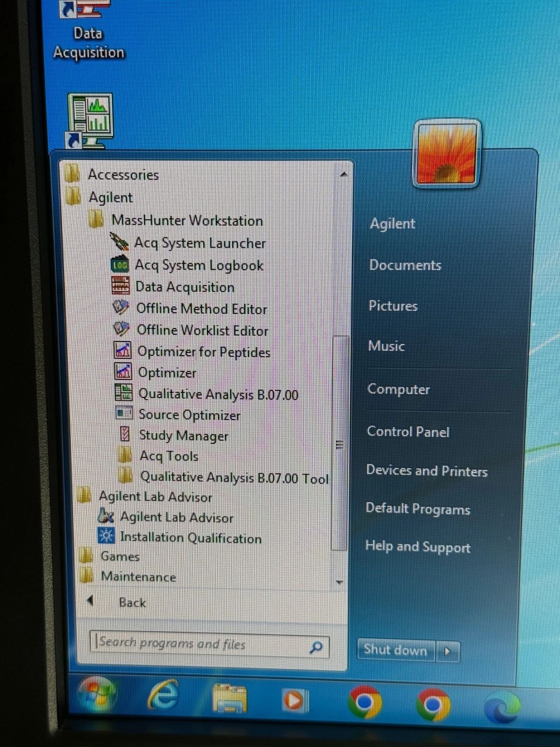Launch Acq System Launcher rocket icon

(119, 242)
